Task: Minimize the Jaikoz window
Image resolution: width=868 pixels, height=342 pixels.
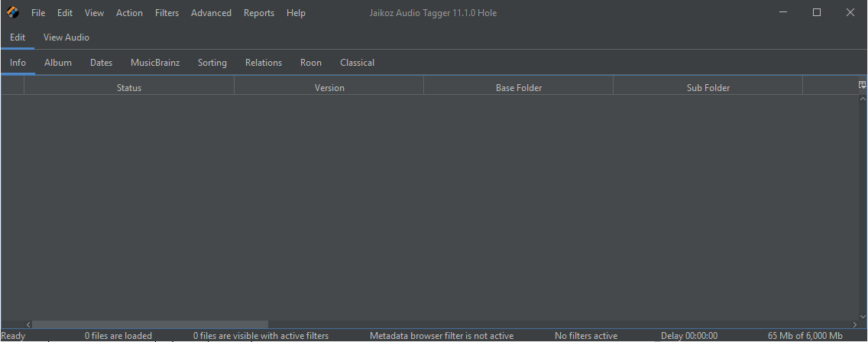Action: click(x=783, y=12)
